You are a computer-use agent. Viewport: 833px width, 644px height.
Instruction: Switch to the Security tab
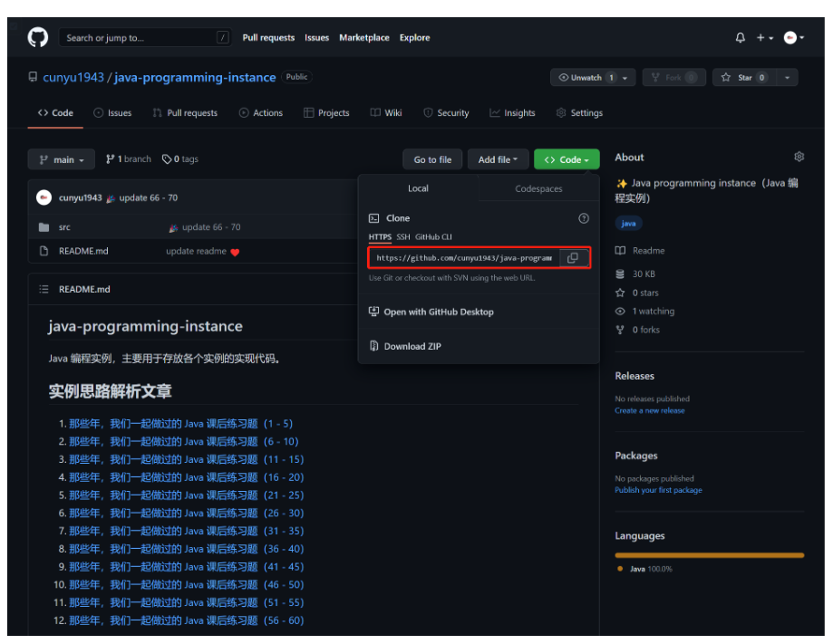pos(446,112)
